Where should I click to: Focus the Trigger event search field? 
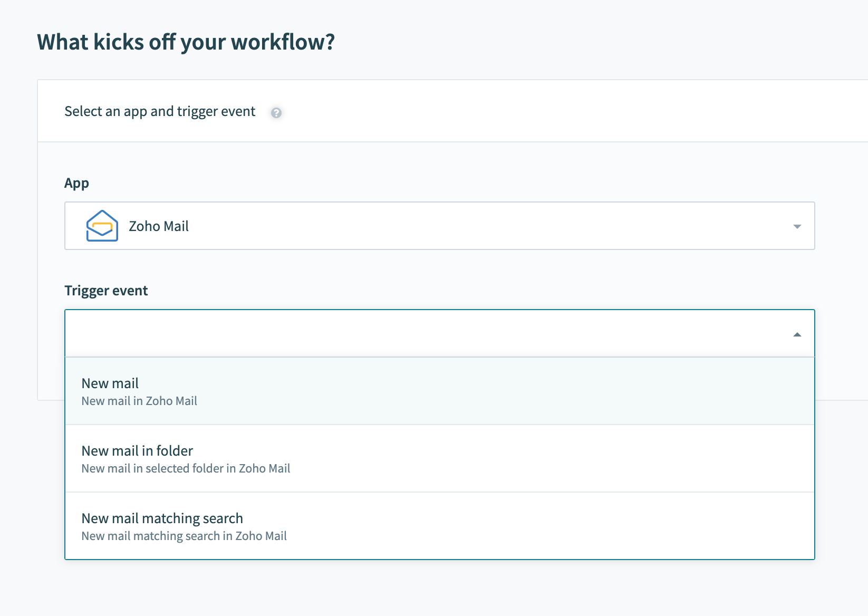click(x=422, y=334)
